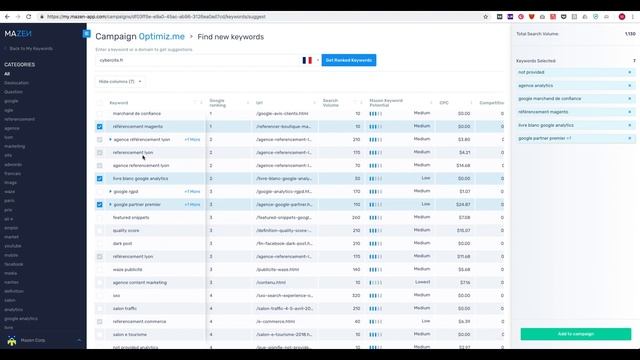Open the 'Optimiz.me' campaign link
This screenshot has width=640, height=360.
162,37
